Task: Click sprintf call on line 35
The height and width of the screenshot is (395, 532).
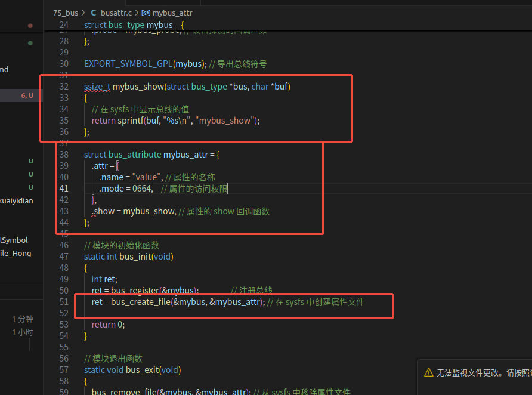Action: point(131,121)
